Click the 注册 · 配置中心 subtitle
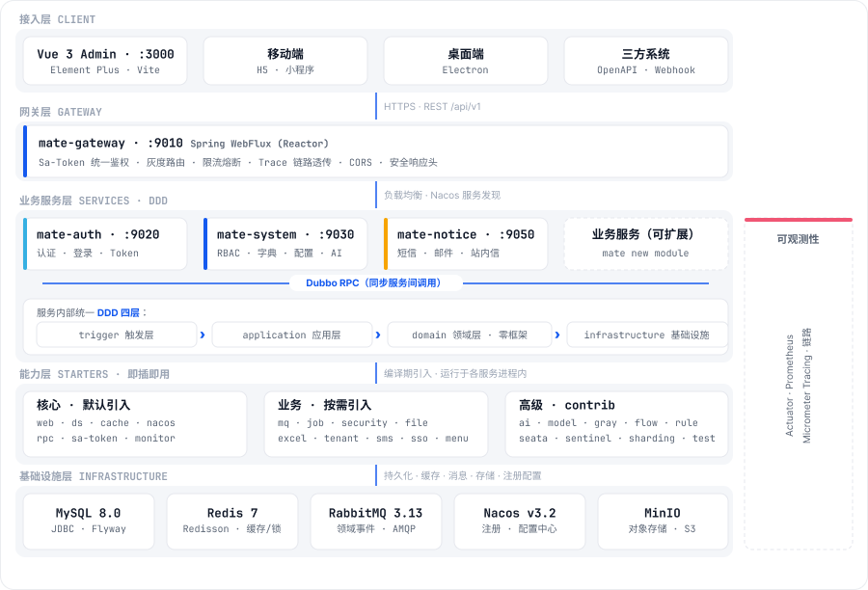Viewport: 868px width, 590px height. 519,528
